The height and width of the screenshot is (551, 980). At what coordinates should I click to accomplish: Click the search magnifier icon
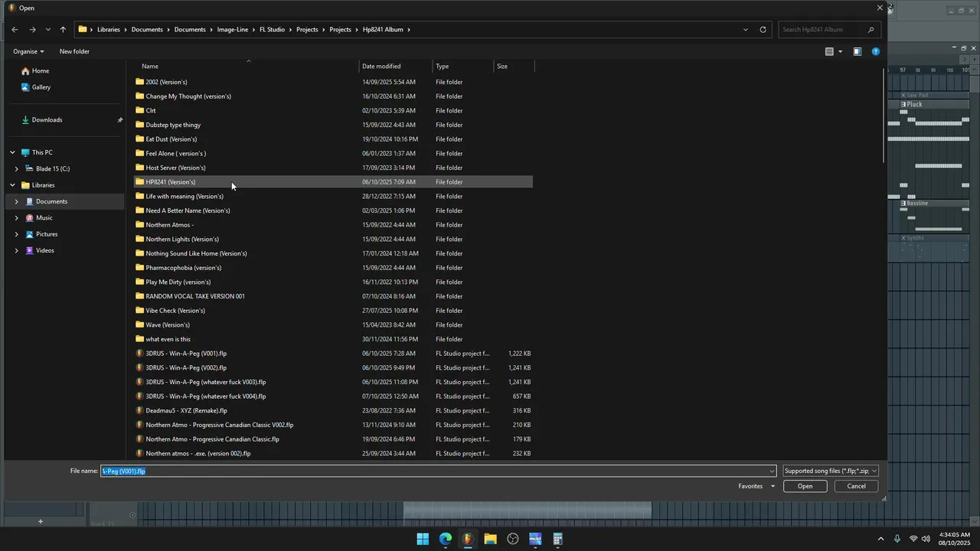point(871,30)
